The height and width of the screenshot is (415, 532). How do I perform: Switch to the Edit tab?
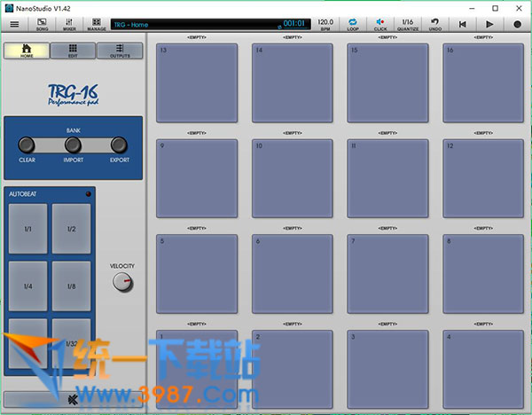pos(73,51)
